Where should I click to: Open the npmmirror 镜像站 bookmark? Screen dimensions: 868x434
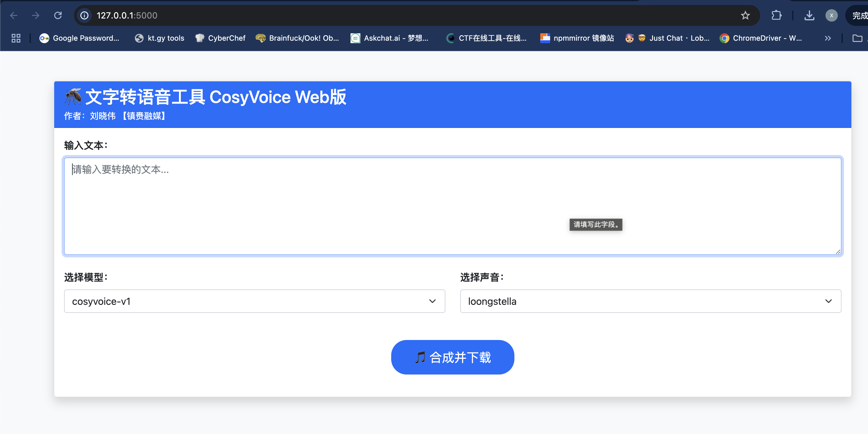(584, 38)
